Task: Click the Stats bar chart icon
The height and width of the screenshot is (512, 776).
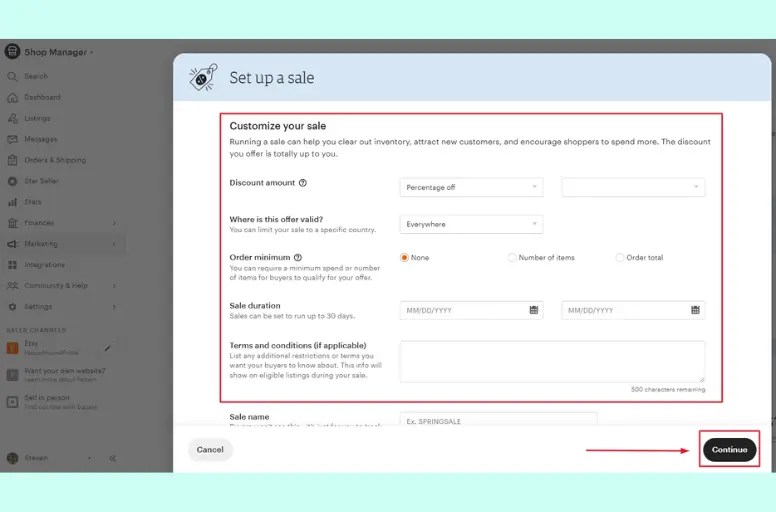Action: point(12,202)
